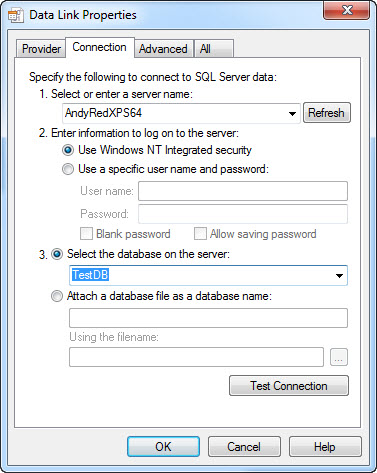Go to the All tab
This screenshot has width=377, height=473.
[x=214, y=49]
